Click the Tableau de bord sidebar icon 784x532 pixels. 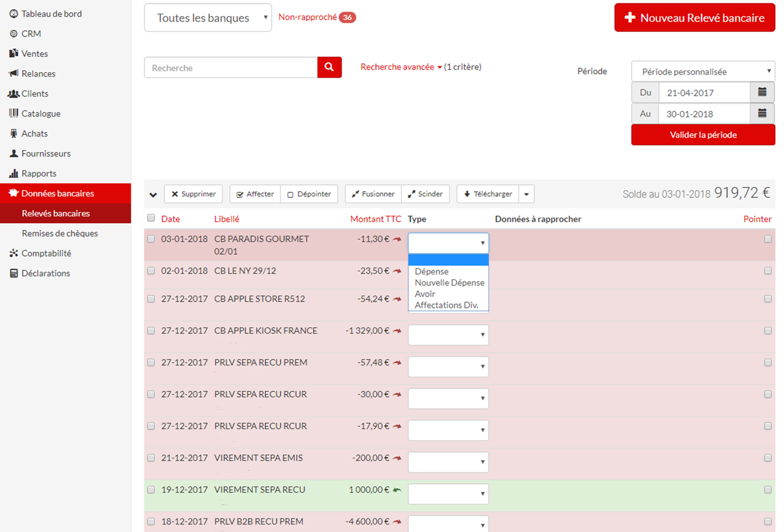[x=13, y=14]
